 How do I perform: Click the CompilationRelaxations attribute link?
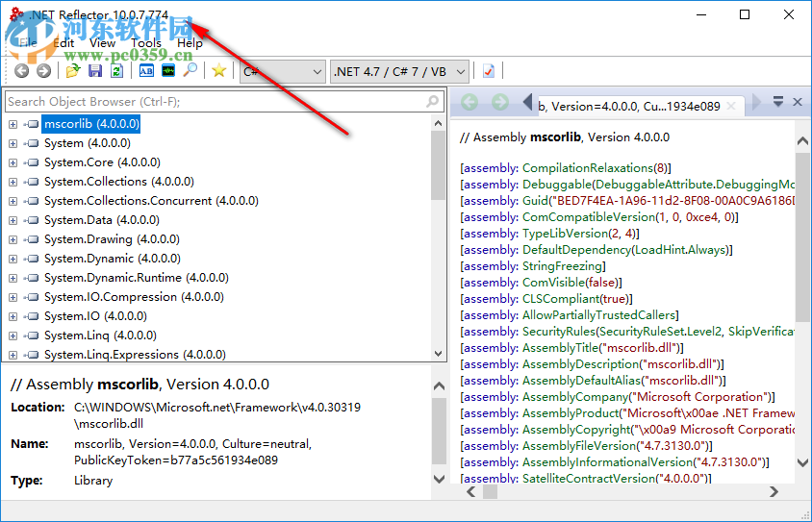click(x=587, y=168)
